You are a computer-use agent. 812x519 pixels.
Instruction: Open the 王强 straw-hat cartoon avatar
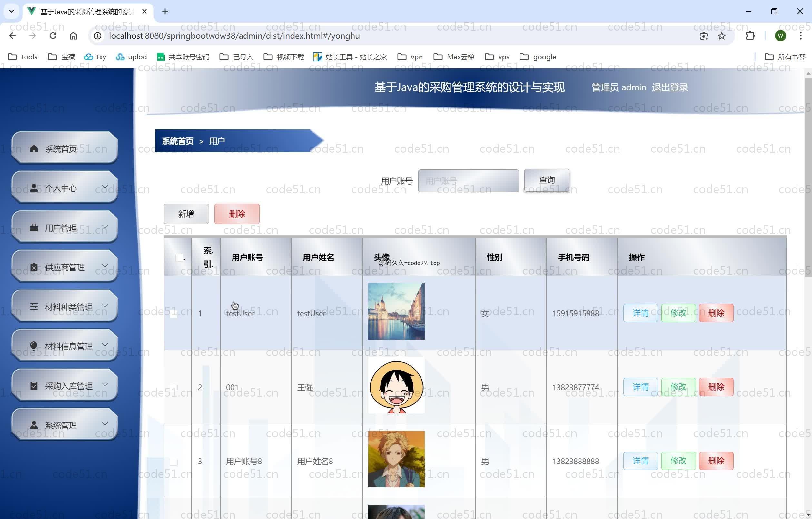396,385
